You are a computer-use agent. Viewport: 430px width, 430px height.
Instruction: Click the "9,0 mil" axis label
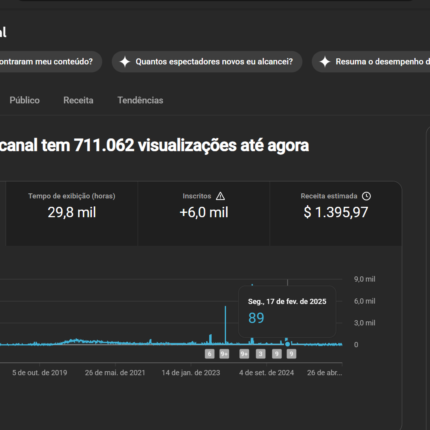tap(365, 279)
